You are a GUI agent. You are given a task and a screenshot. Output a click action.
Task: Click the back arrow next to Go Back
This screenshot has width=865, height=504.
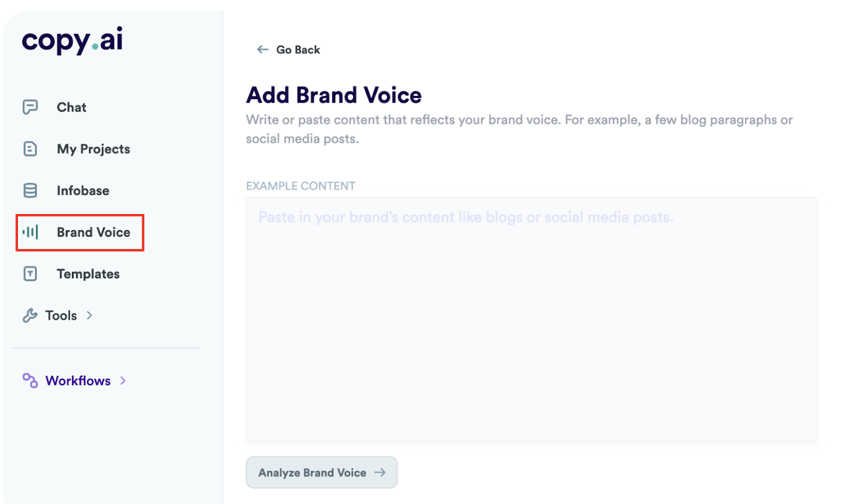tap(262, 49)
